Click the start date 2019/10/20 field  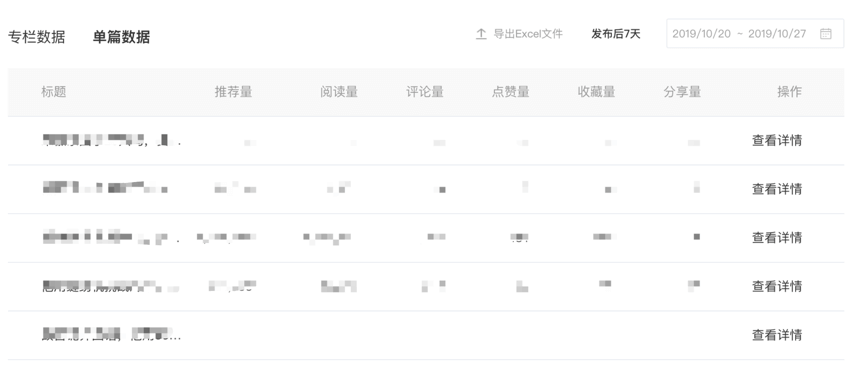pos(701,34)
